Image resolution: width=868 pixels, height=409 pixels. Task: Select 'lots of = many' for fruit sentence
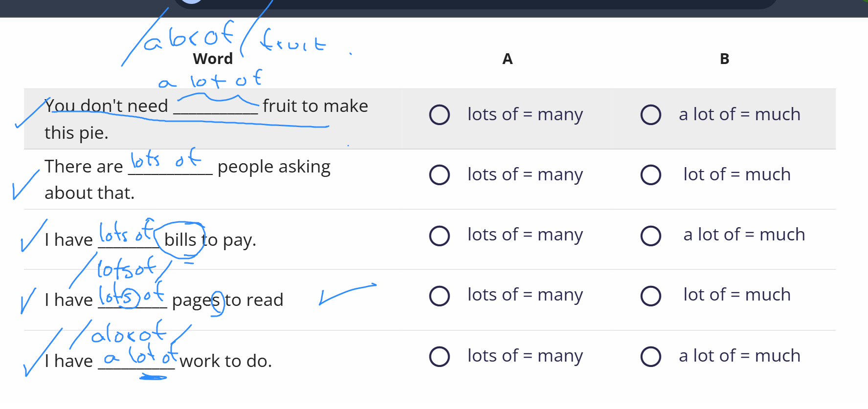coord(439,115)
